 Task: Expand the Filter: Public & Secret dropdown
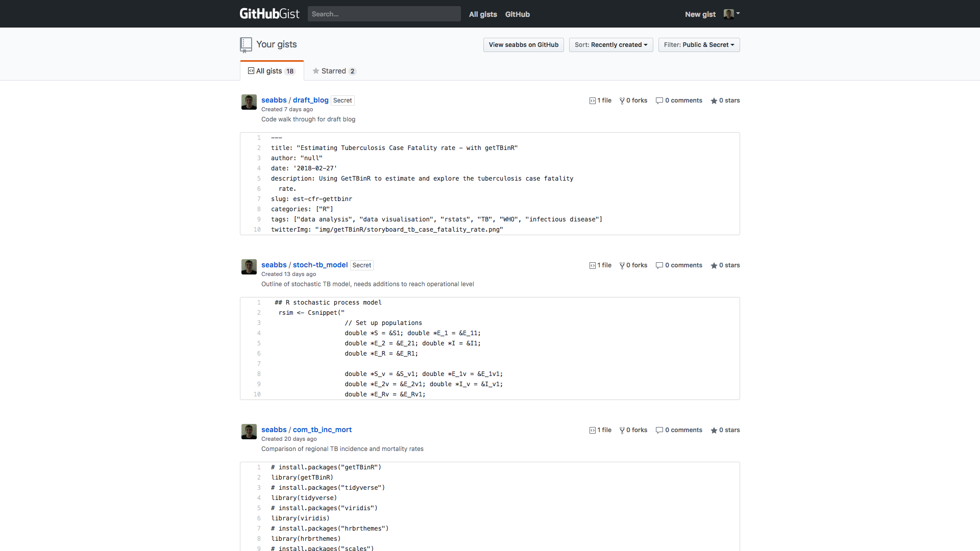point(699,45)
